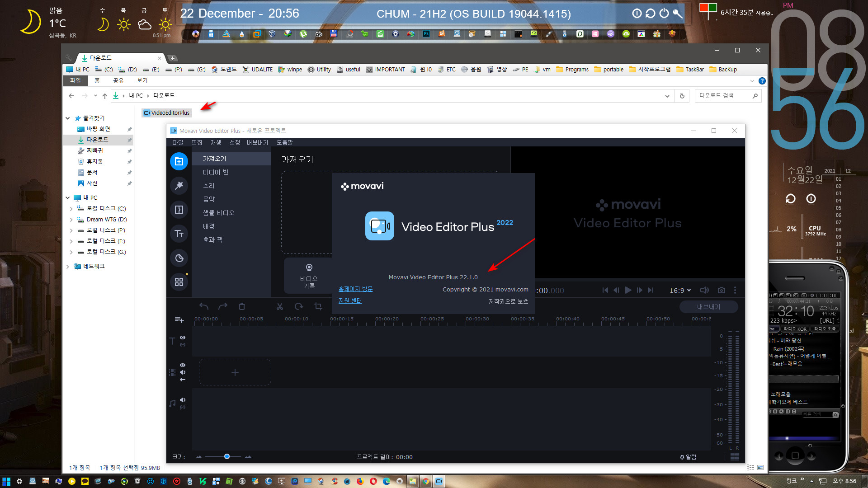868x488 pixels.
Task: Click the timeline layout icon at bottom right
Action: (x=735, y=457)
